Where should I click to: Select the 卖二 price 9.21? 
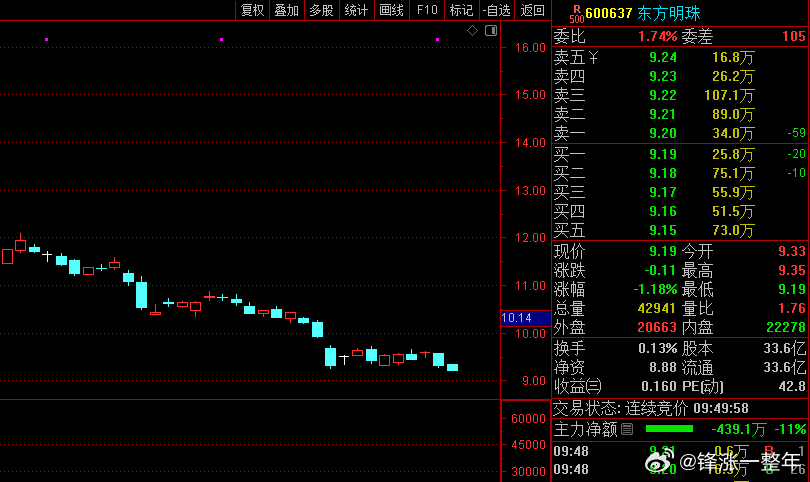(x=663, y=114)
